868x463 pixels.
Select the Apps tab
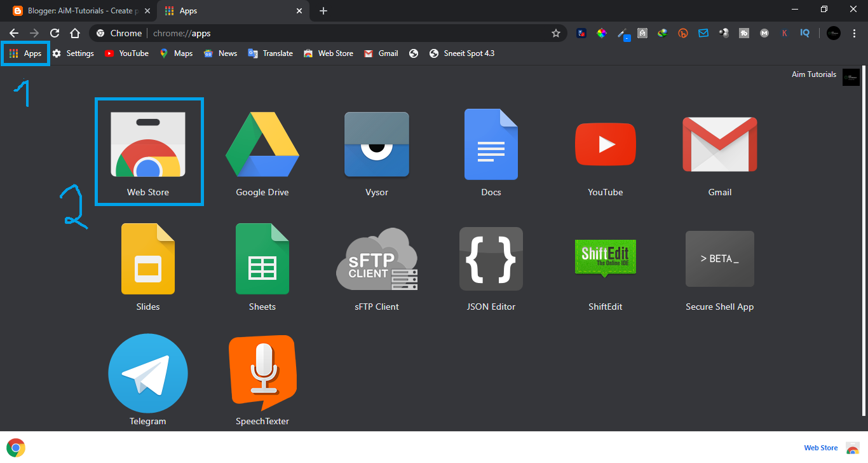click(233, 11)
